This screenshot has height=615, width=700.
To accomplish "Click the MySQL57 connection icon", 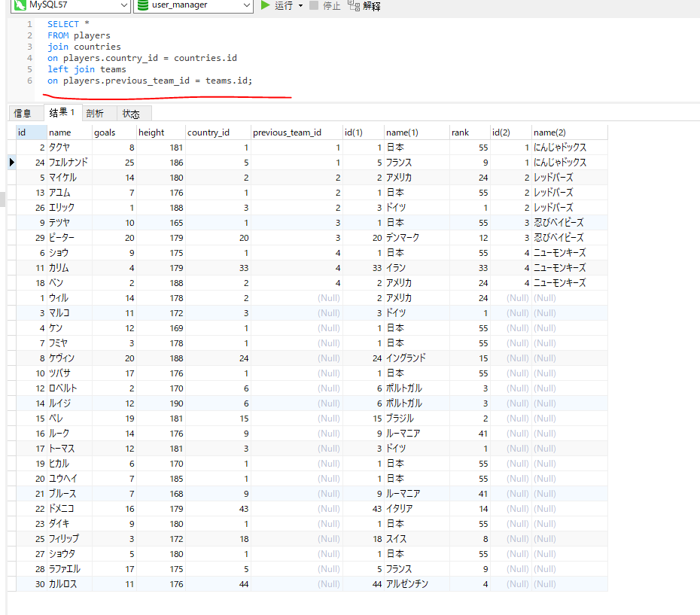I will tap(20, 5).
